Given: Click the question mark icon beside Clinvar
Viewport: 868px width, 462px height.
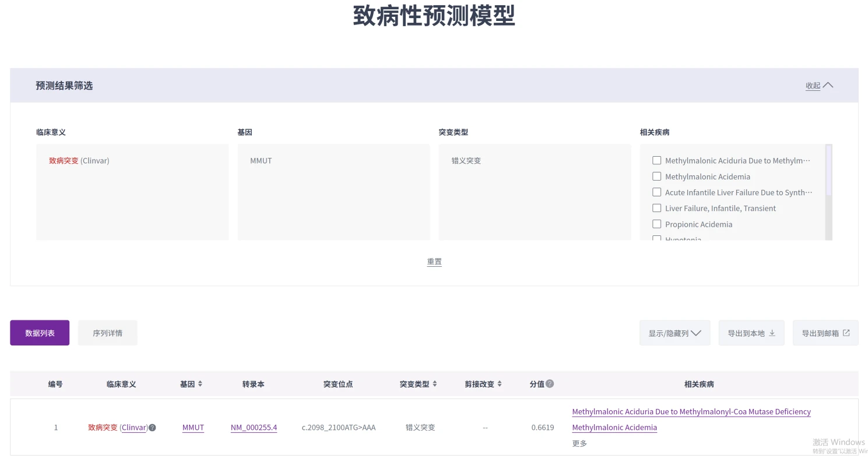Looking at the screenshot, I should [152, 428].
